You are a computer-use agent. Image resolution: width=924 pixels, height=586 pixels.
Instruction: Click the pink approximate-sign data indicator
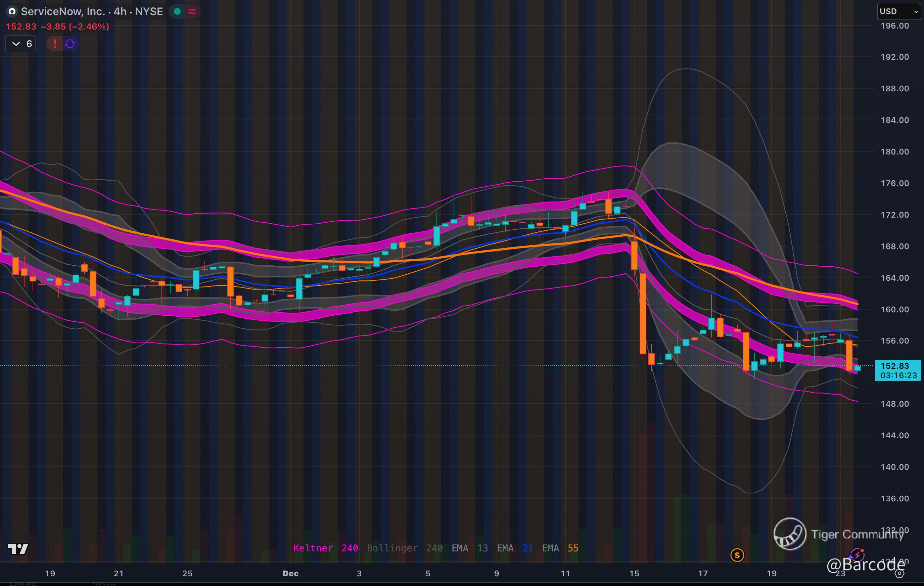click(192, 11)
